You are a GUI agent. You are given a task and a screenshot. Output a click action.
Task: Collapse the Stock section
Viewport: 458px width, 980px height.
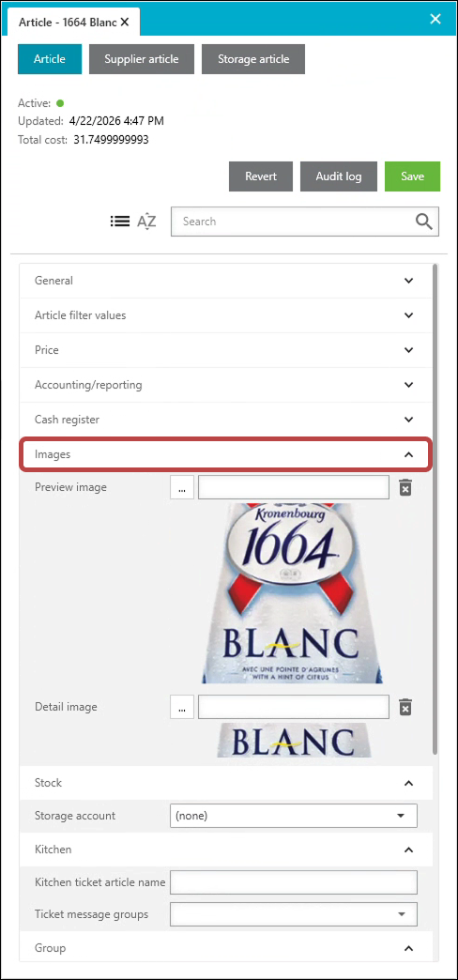click(x=225, y=783)
